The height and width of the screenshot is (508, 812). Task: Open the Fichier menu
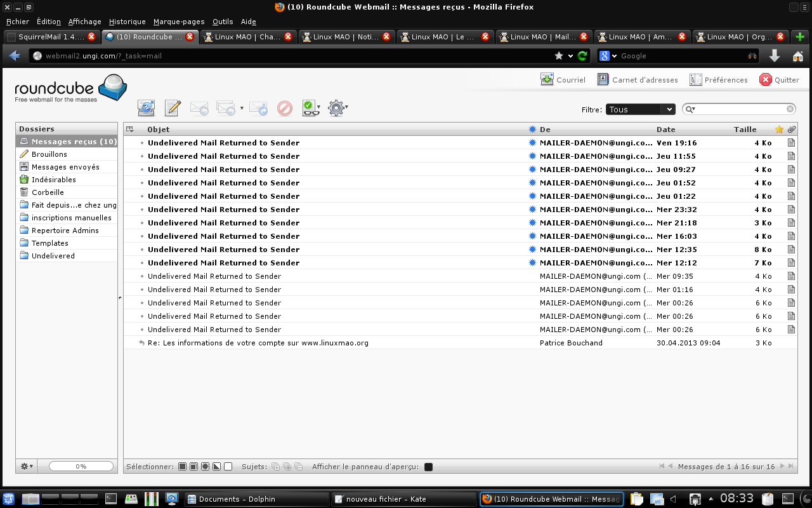18,22
